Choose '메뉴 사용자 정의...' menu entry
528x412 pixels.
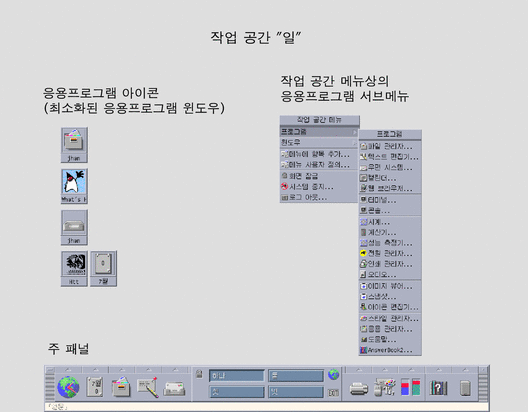click(319, 165)
